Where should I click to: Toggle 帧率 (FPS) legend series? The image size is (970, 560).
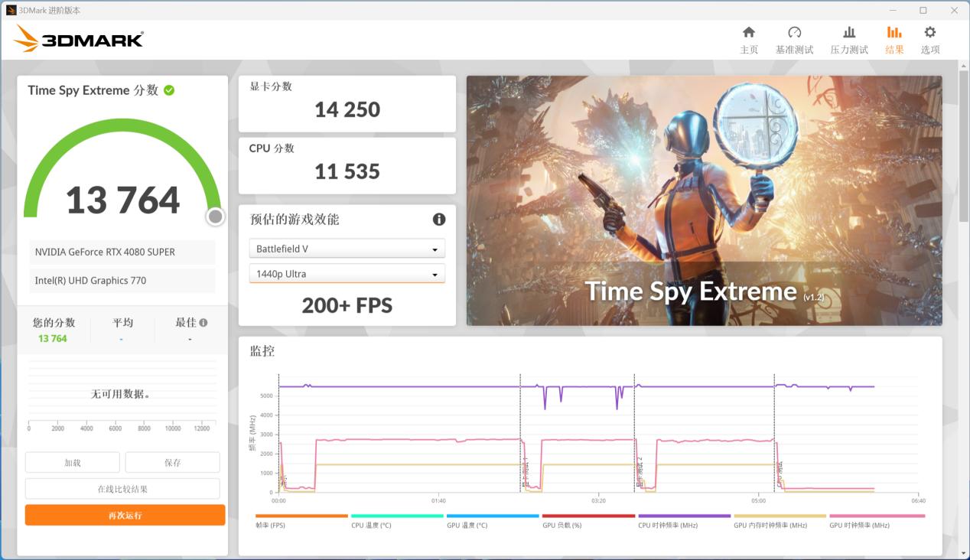click(x=301, y=521)
